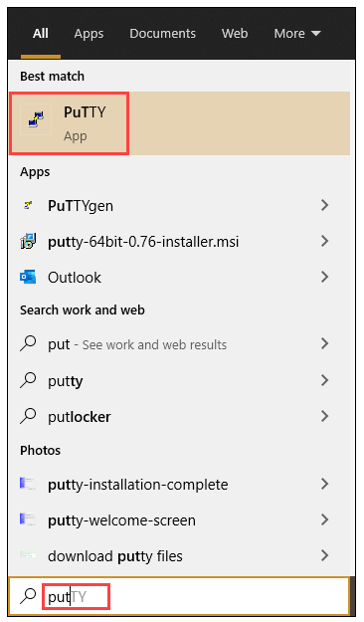Expand Outlook result details chevron

[325, 277]
